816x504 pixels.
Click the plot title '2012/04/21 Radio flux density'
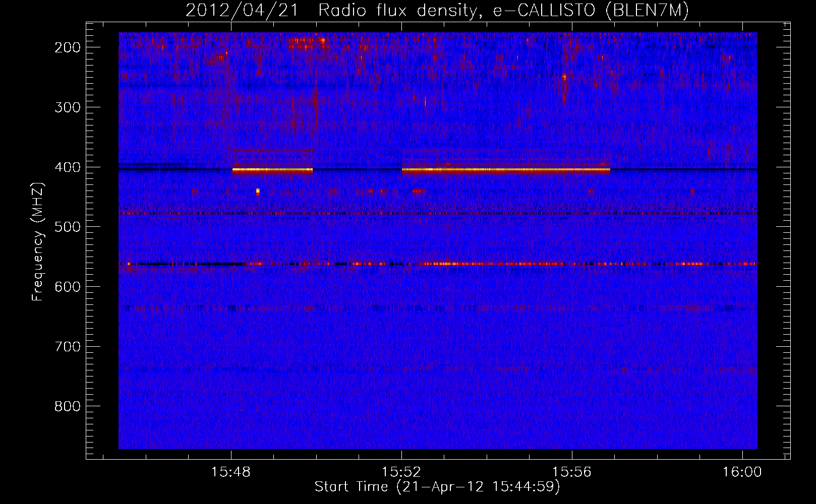(437, 11)
